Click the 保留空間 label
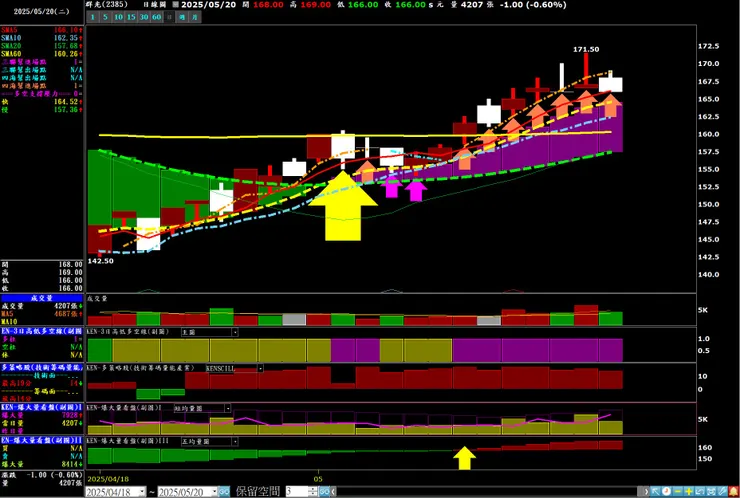Screen dimensions: 740x498 point(258,491)
